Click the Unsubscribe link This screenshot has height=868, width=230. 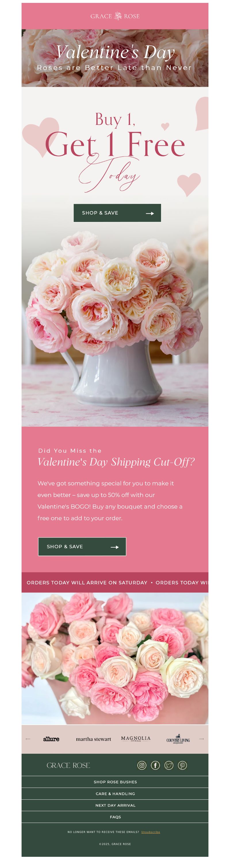pyautogui.click(x=151, y=832)
